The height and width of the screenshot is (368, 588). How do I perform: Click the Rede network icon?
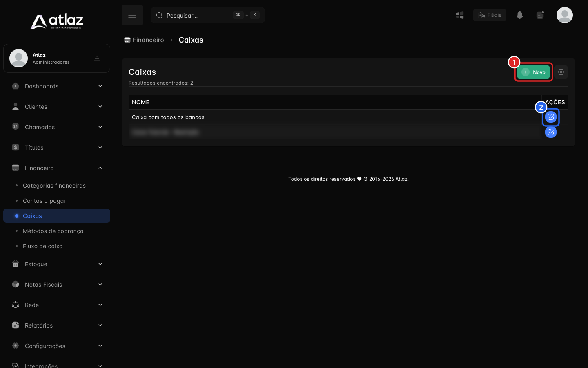pyautogui.click(x=16, y=305)
